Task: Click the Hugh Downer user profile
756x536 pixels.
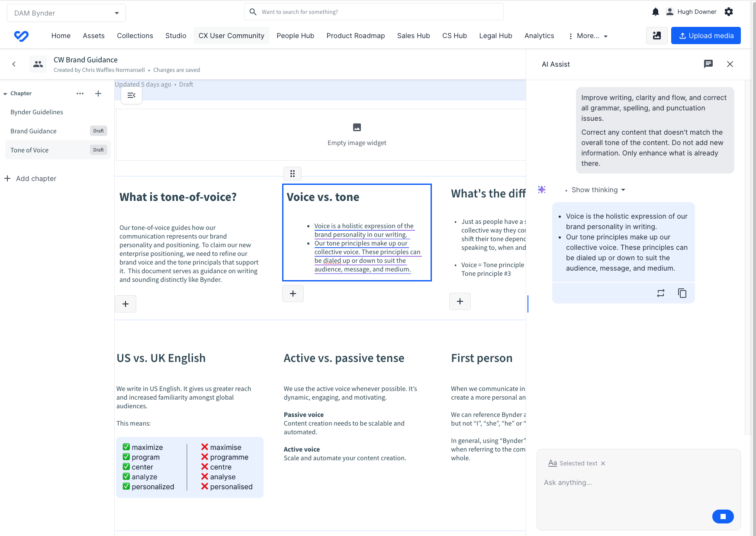Action: point(691,12)
